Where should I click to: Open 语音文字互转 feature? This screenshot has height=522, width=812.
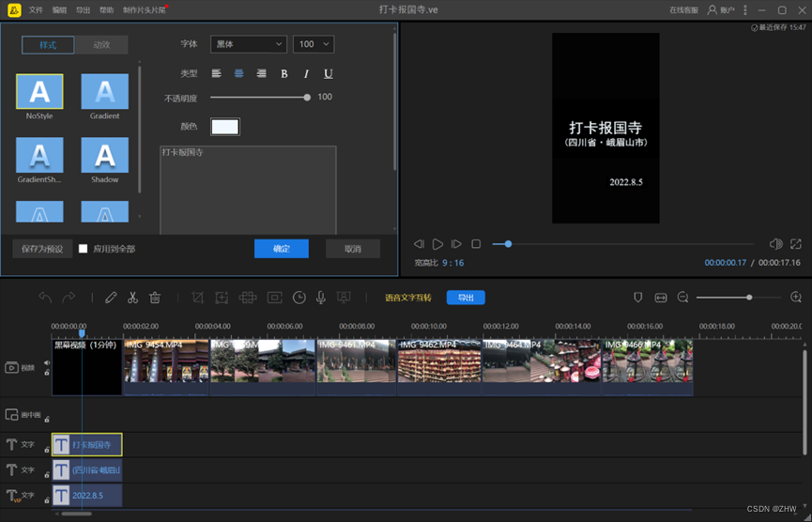coord(408,298)
